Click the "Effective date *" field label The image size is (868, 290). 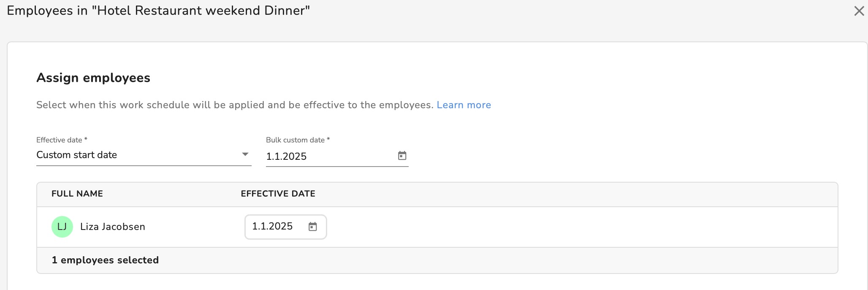pos(62,140)
